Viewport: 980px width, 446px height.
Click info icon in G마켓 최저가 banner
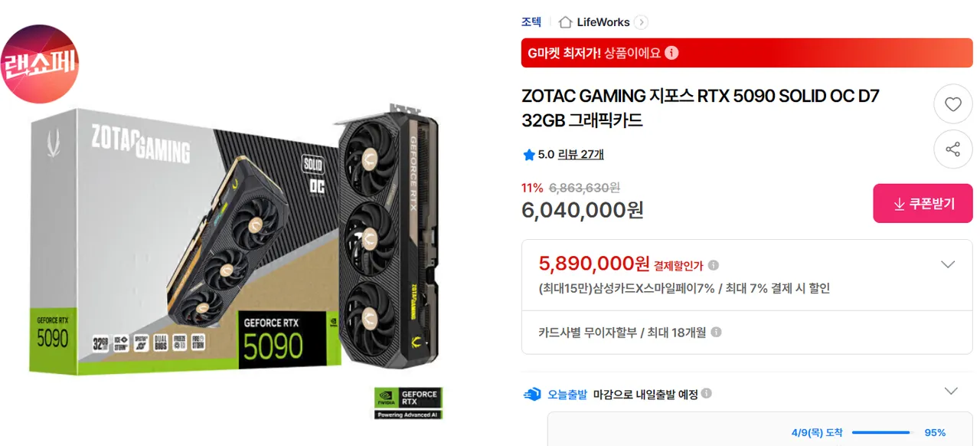[671, 53]
